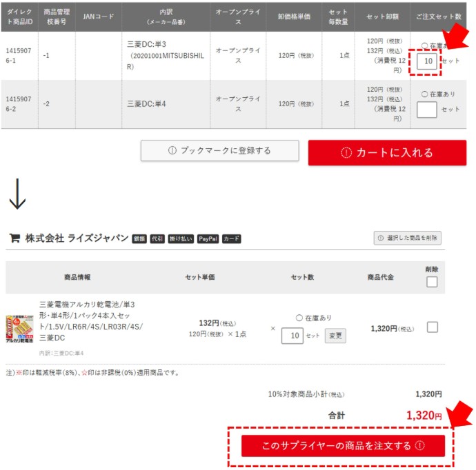Click the empty set quantity field for 単4

coord(427,109)
